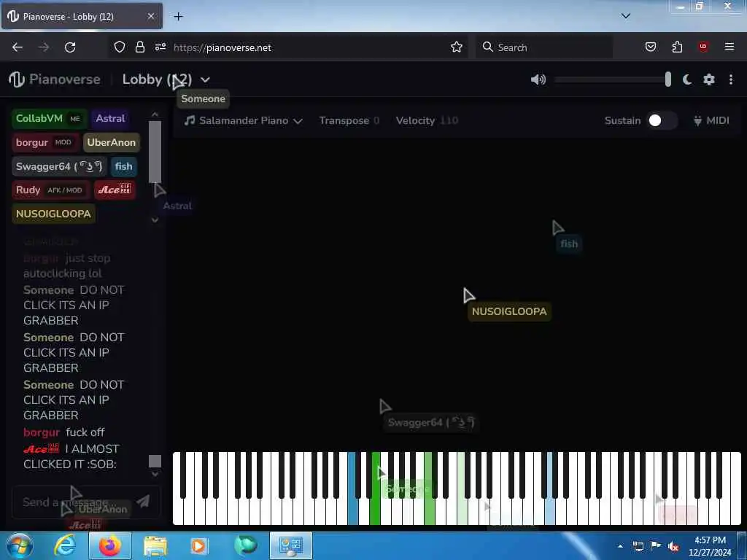
Task: Show hidden tray icons arrow
Action: [620, 546]
